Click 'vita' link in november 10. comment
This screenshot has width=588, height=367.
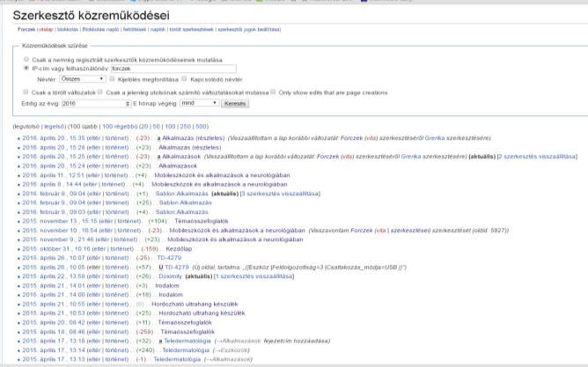(x=380, y=231)
